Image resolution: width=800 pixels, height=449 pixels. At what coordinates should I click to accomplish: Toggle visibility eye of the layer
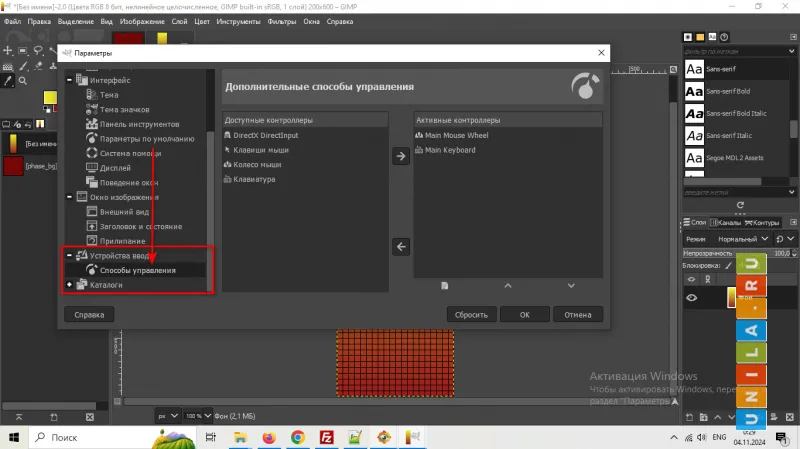(x=691, y=297)
